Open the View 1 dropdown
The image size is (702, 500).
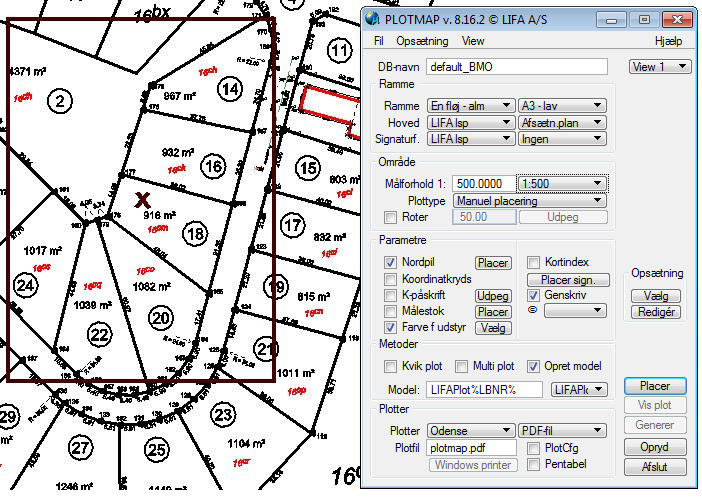pos(660,67)
